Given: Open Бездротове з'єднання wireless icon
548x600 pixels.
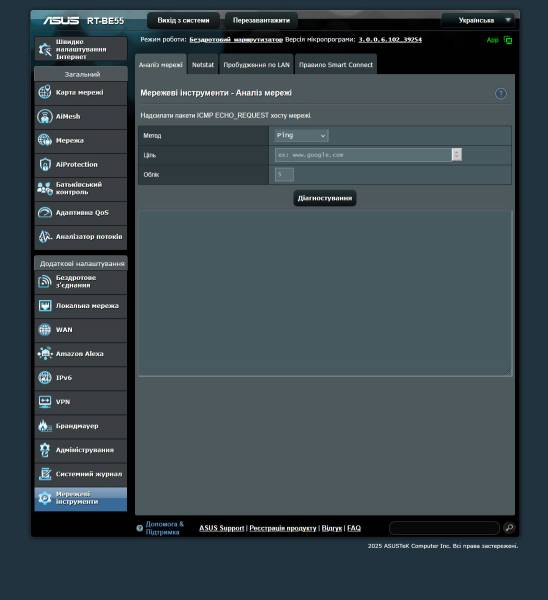Looking at the screenshot, I should (45, 282).
